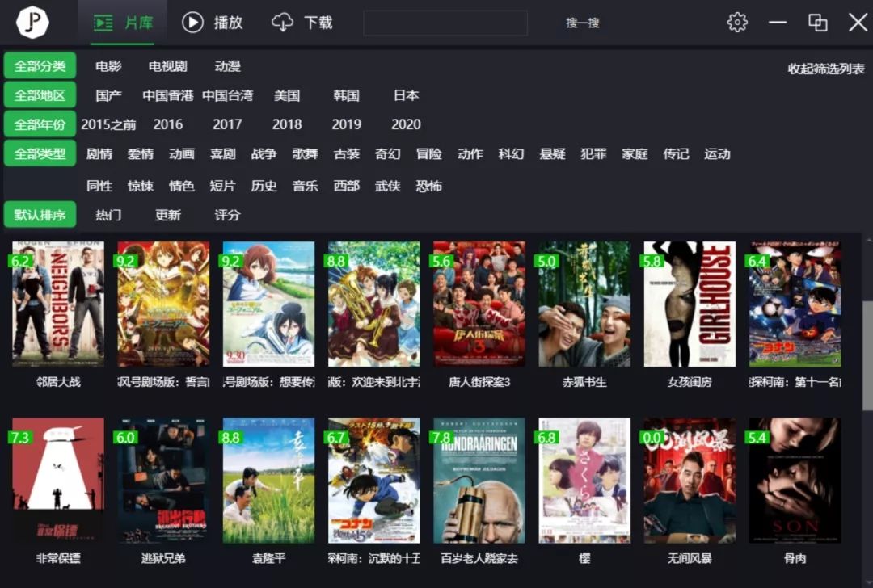Open the 骨肉 Son poster
The width and height of the screenshot is (873, 588).
795,480
